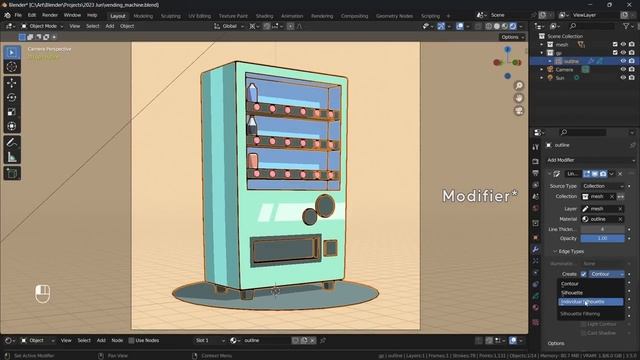Image resolution: width=640 pixels, height=360 pixels.
Task: Hide the outline object in viewport
Action: pyautogui.click(x=623, y=61)
